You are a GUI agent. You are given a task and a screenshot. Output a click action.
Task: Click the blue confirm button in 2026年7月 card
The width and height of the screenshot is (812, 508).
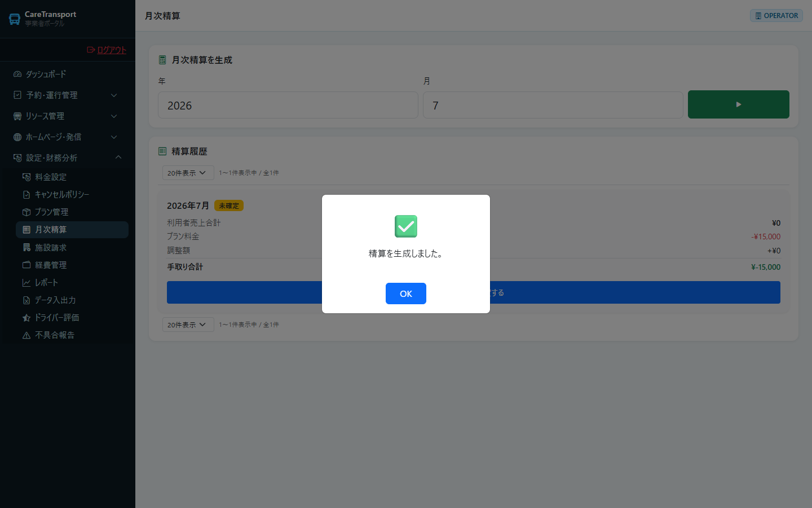(x=474, y=292)
